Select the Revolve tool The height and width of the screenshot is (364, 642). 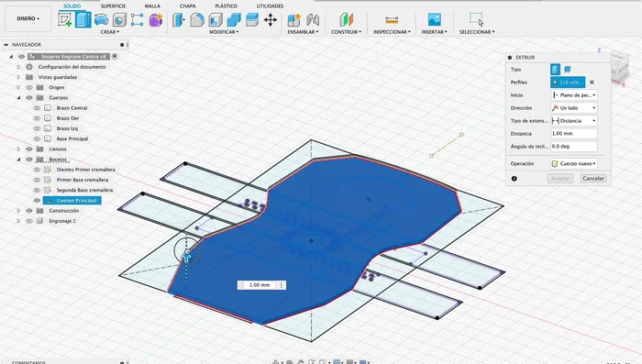101,19
